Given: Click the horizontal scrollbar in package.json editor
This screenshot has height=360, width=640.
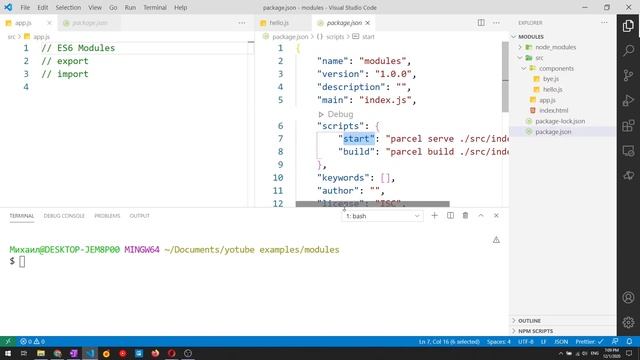Looking at the screenshot, I should [x=373, y=204].
